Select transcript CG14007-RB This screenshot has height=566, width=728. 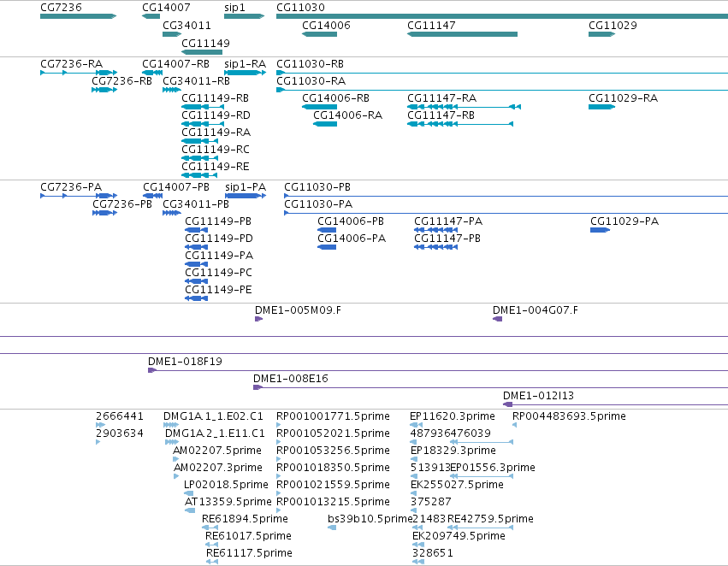click(175, 64)
